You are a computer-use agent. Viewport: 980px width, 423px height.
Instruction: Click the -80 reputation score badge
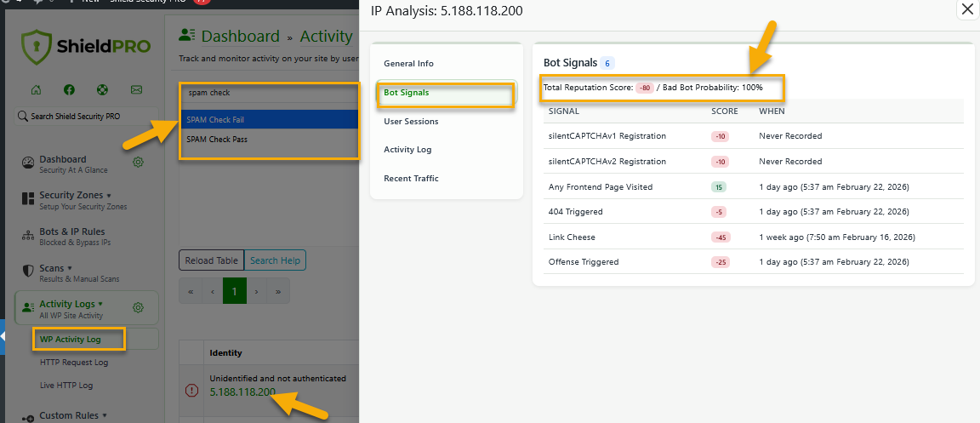tap(645, 88)
